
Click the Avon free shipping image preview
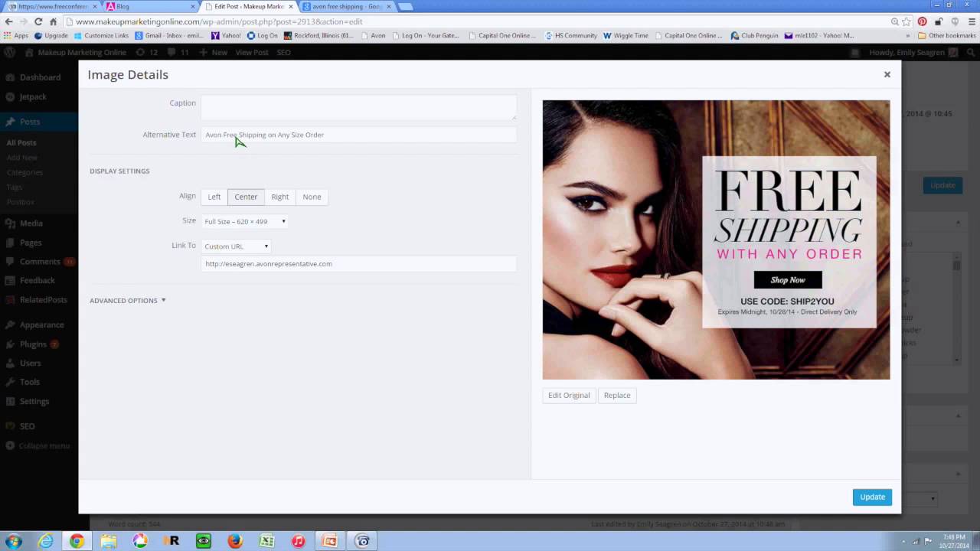pyautogui.click(x=716, y=240)
